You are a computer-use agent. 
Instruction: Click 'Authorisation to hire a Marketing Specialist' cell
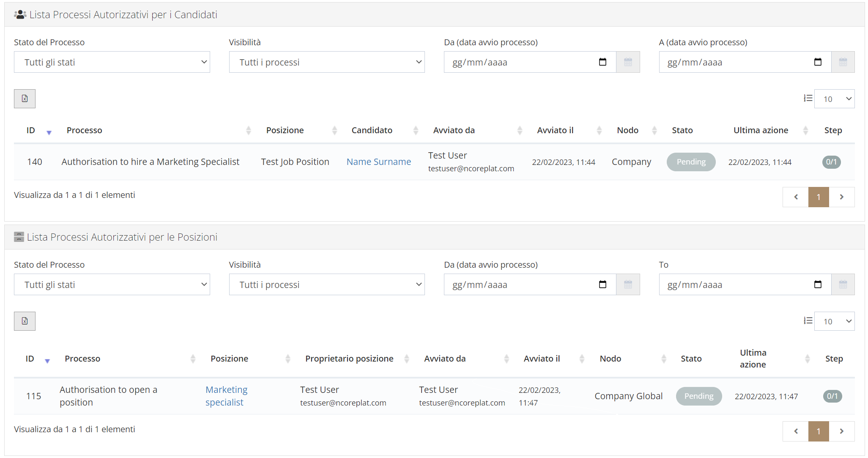click(x=151, y=162)
